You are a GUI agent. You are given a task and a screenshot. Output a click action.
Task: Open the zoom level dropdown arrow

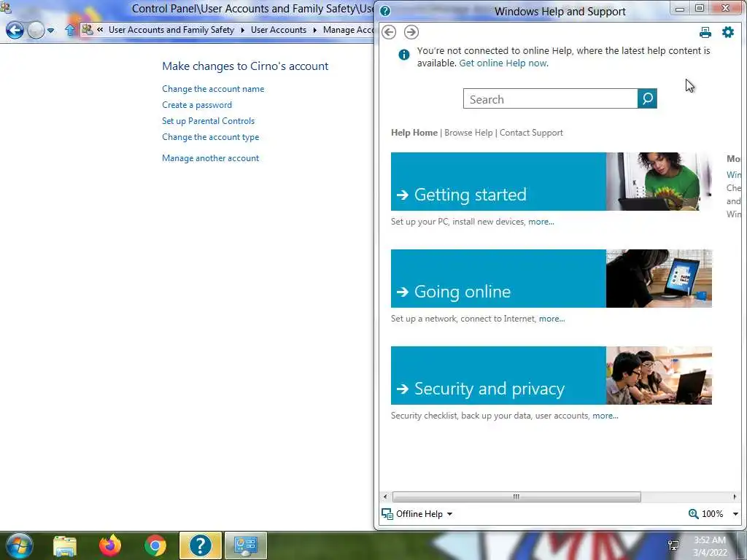[x=735, y=514]
